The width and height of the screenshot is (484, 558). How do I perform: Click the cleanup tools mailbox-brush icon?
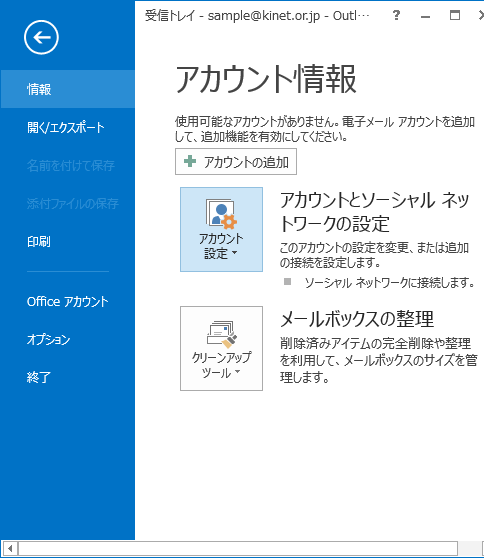pos(222,334)
